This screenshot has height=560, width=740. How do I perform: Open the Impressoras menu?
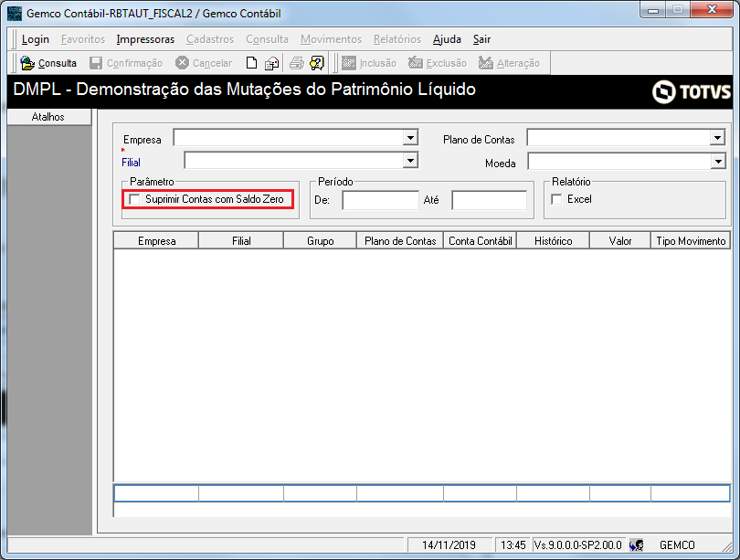point(145,39)
